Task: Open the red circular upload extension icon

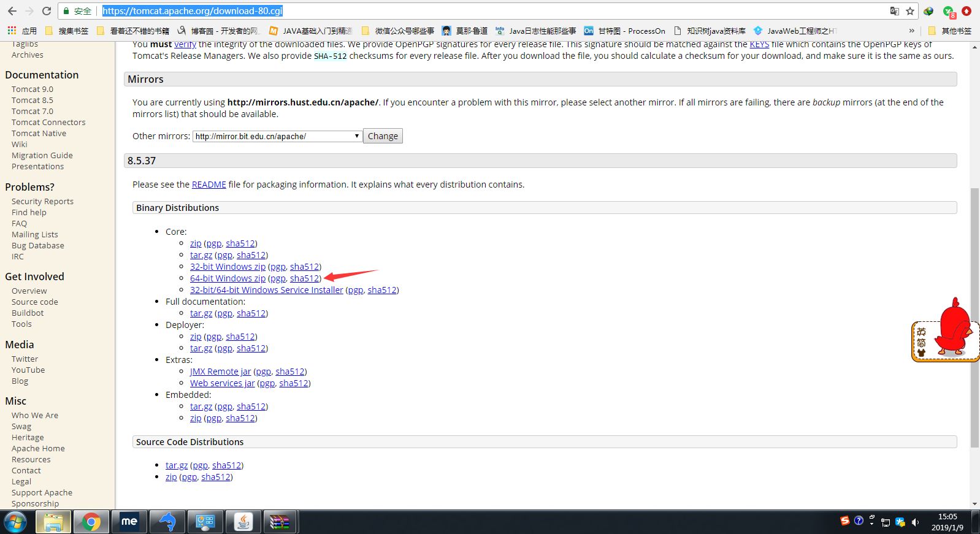Action: coord(967,11)
